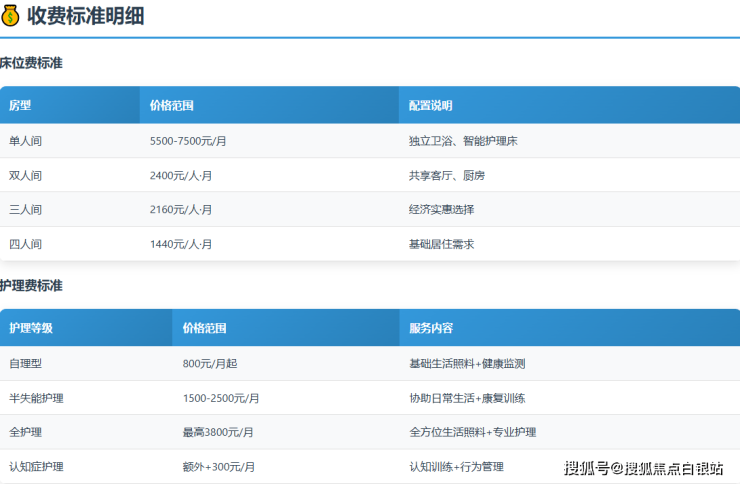Click the 护理费标准 section heading
The width and height of the screenshot is (740, 484).
click(32, 286)
